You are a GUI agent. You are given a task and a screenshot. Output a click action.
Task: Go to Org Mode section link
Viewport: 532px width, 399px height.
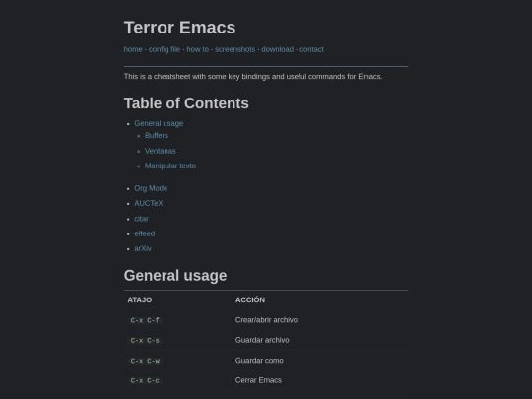pyautogui.click(x=151, y=188)
